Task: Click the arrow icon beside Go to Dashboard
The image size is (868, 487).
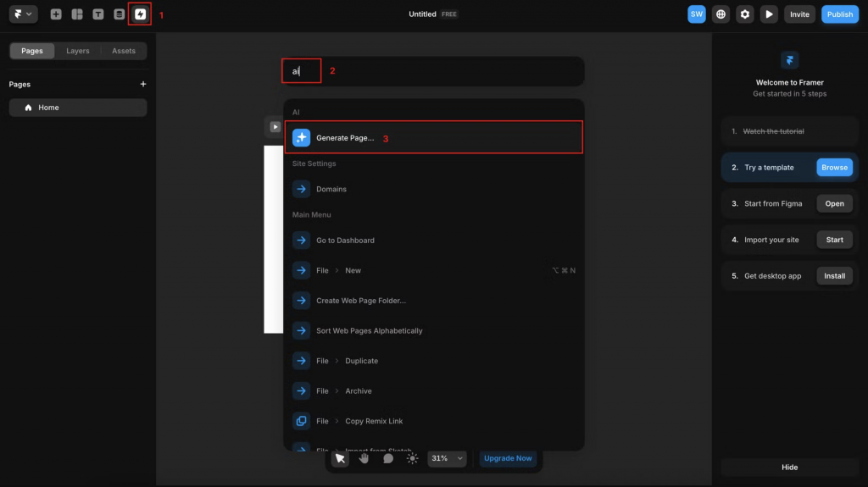Action: 301,241
